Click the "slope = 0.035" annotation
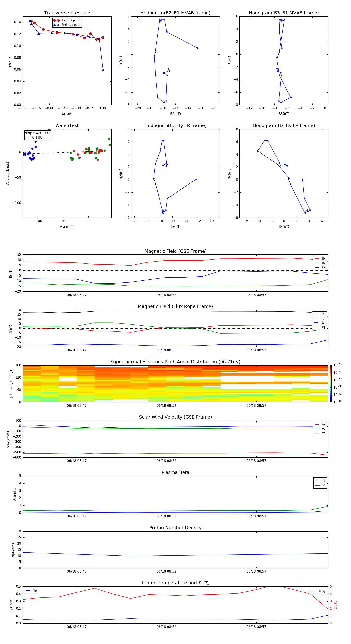The image size is (351, 644). (38, 133)
